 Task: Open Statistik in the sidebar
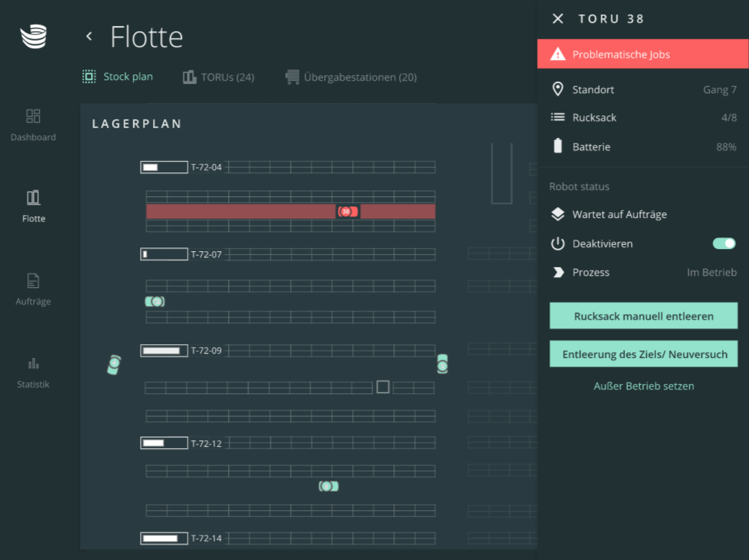33,372
